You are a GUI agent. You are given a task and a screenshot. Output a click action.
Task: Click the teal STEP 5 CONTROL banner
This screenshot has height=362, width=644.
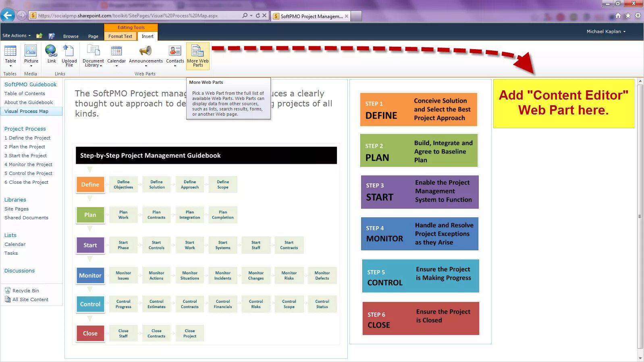(x=420, y=276)
